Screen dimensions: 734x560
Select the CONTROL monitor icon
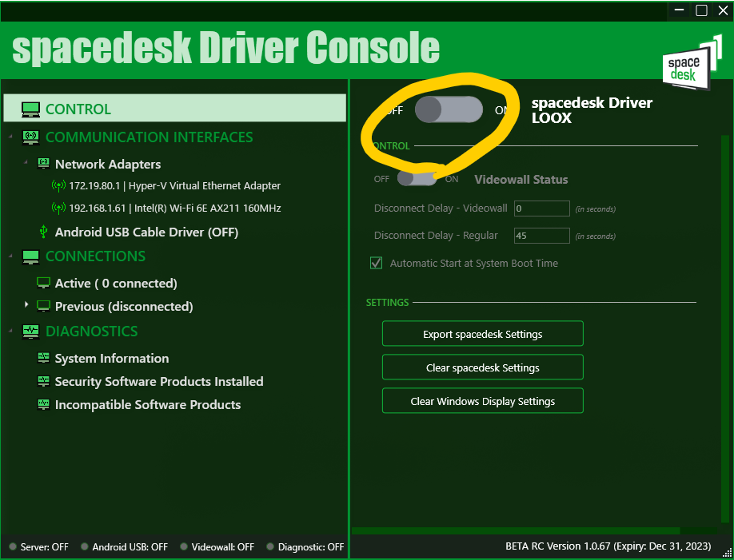(30, 109)
